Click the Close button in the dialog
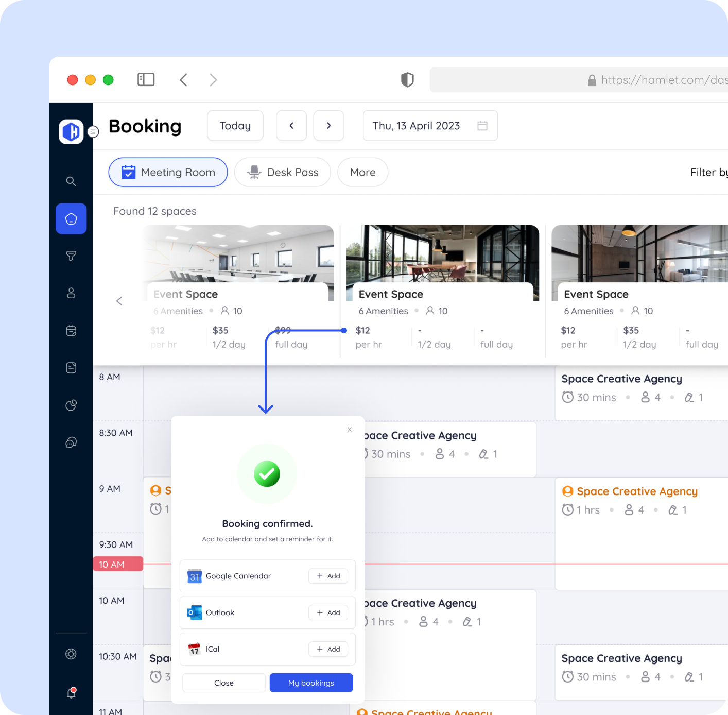Image resolution: width=728 pixels, height=715 pixels. (x=224, y=683)
